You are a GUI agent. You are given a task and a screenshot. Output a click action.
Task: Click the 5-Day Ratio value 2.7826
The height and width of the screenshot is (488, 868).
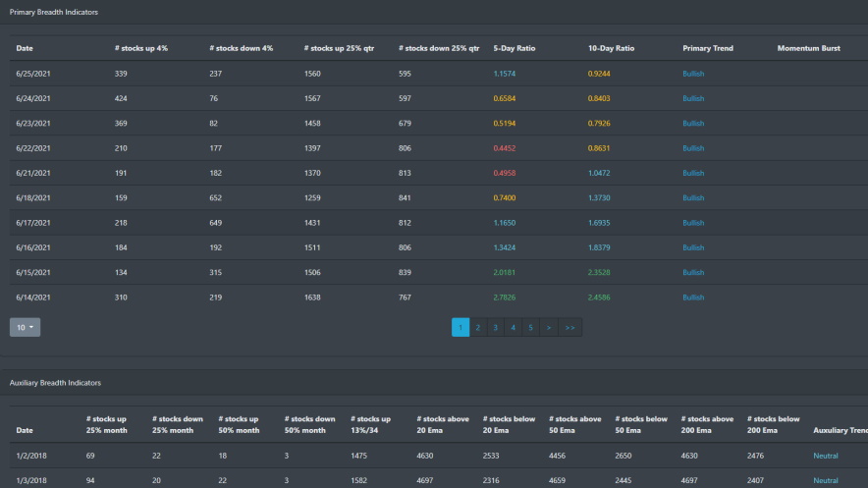[507, 298]
